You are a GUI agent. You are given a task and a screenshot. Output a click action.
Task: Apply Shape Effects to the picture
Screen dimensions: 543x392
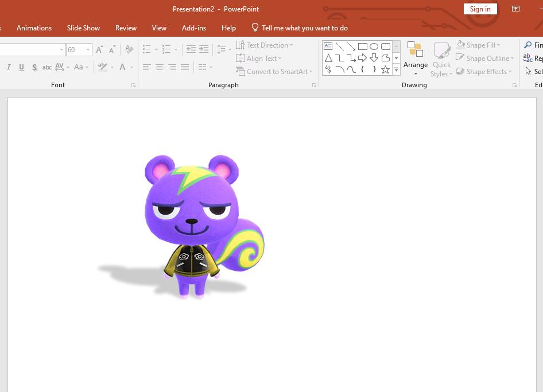pos(484,71)
